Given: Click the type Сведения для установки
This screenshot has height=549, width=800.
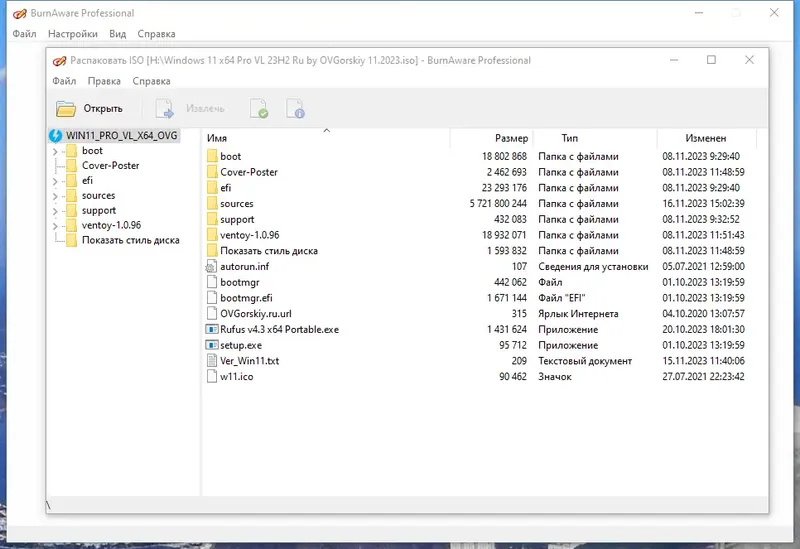Looking at the screenshot, I should tap(593, 266).
